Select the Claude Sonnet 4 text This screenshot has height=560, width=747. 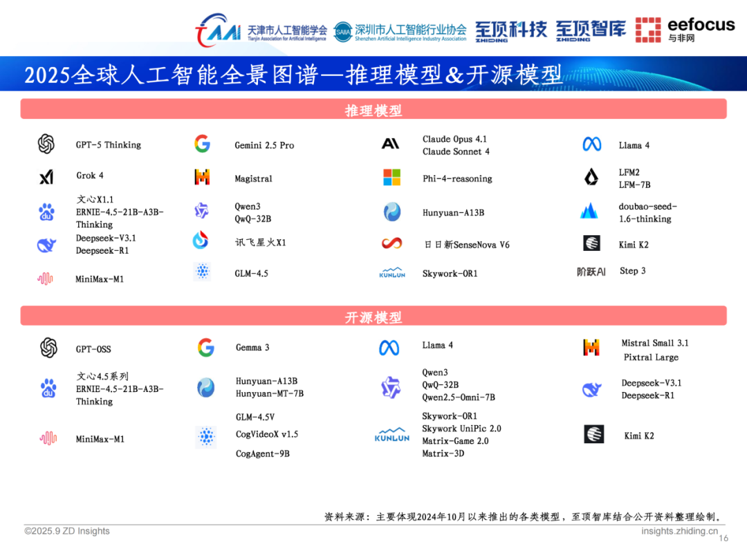(456, 151)
